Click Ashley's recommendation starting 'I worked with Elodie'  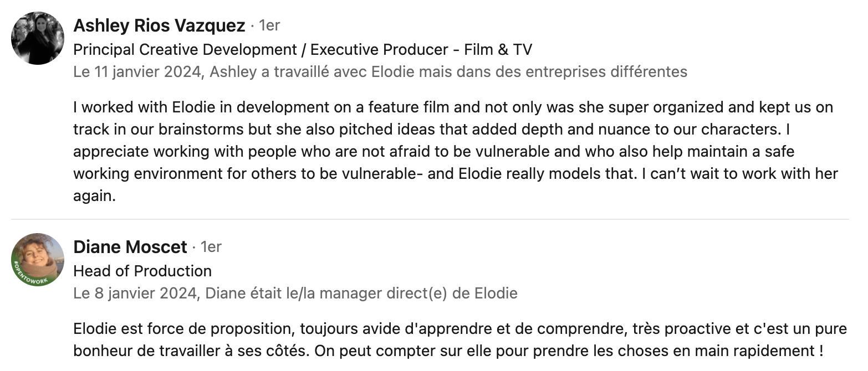456,152
